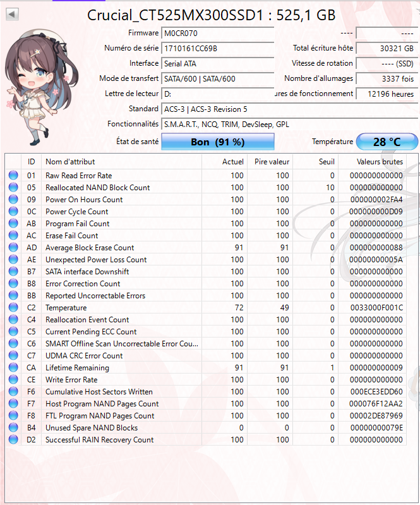Click raw value 000ECE3EDD60
Screen dimensions: 420x505
click(x=376, y=392)
